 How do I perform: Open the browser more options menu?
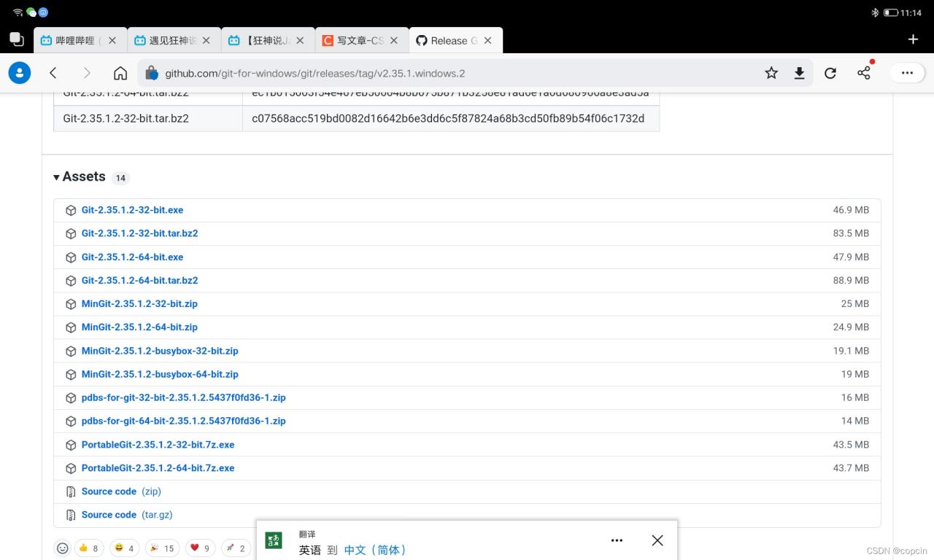pos(907,73)
